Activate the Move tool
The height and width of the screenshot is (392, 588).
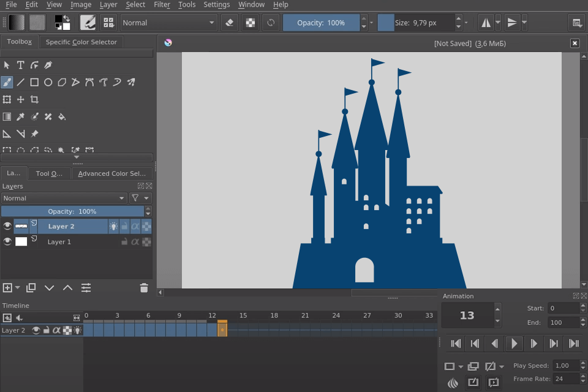(21, 99)
